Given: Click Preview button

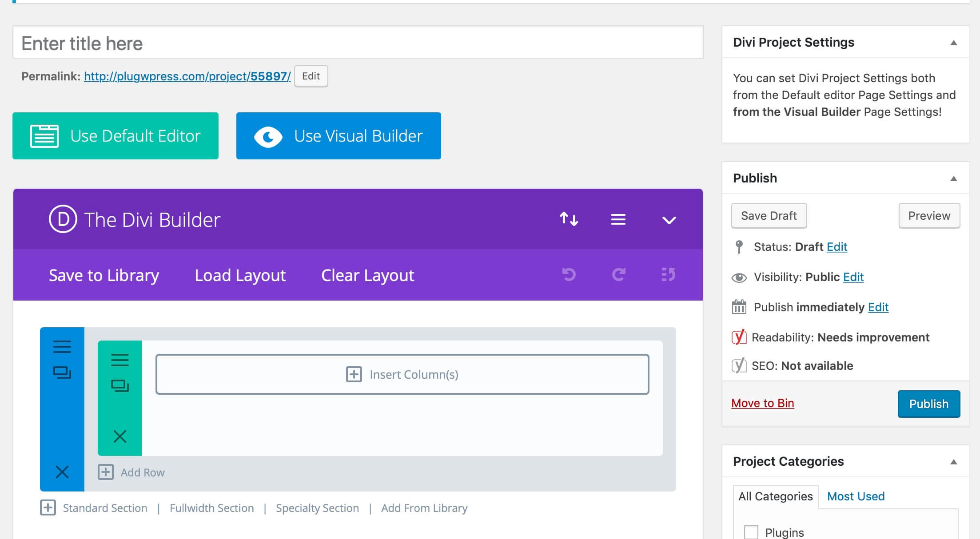Looking at the screenshot, I should (x=929, y=216).
